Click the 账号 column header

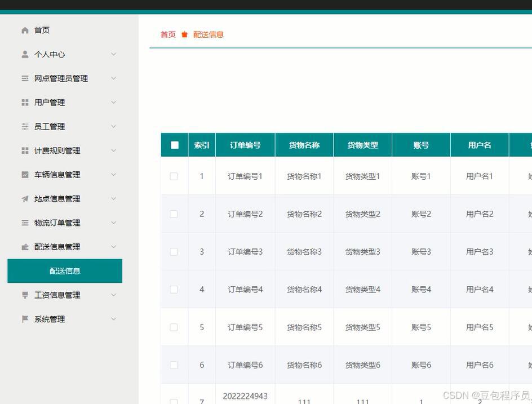click(x=421, y=145)
